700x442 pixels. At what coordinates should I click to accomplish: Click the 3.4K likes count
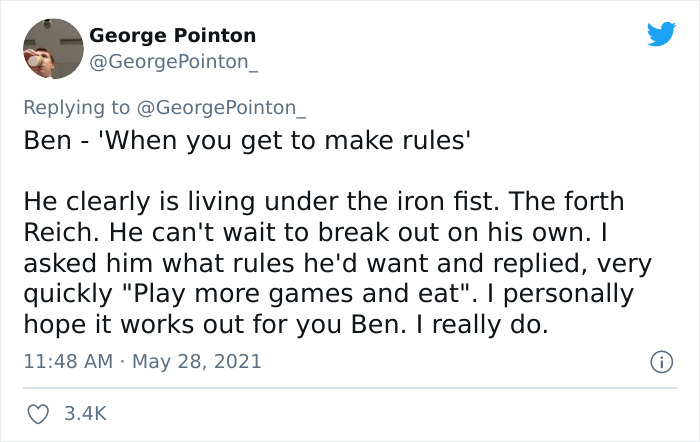point(85,411)
